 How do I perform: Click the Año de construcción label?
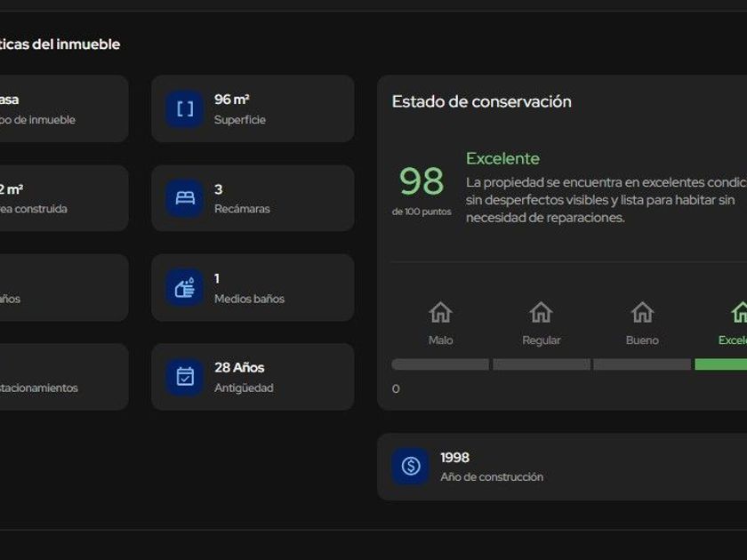492,477
